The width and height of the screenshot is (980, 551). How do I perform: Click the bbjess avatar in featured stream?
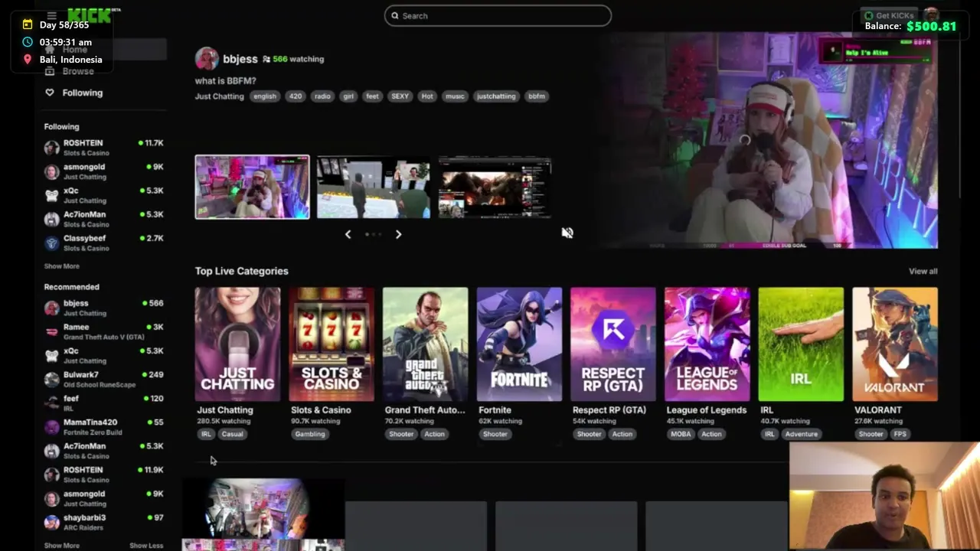207,59
